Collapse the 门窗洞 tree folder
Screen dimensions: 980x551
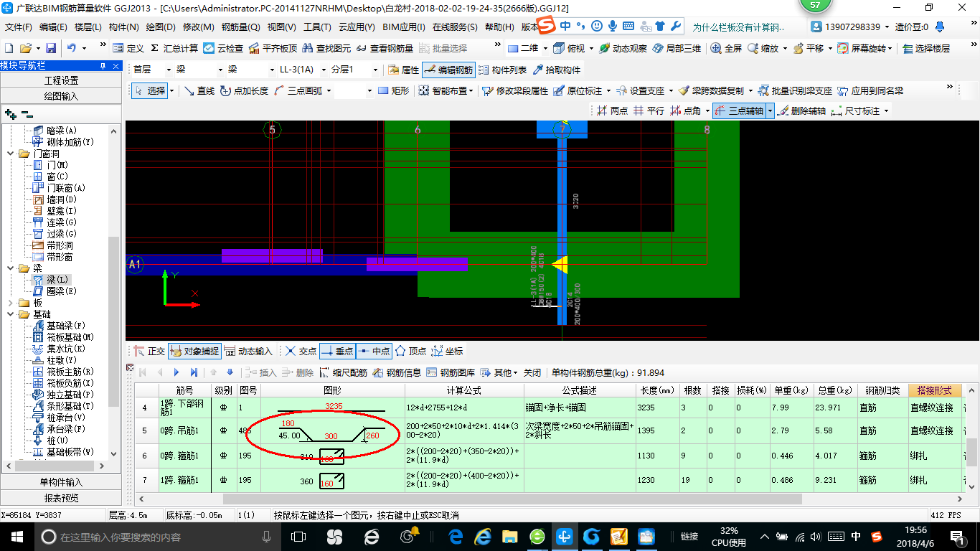(x=10, y=154)
